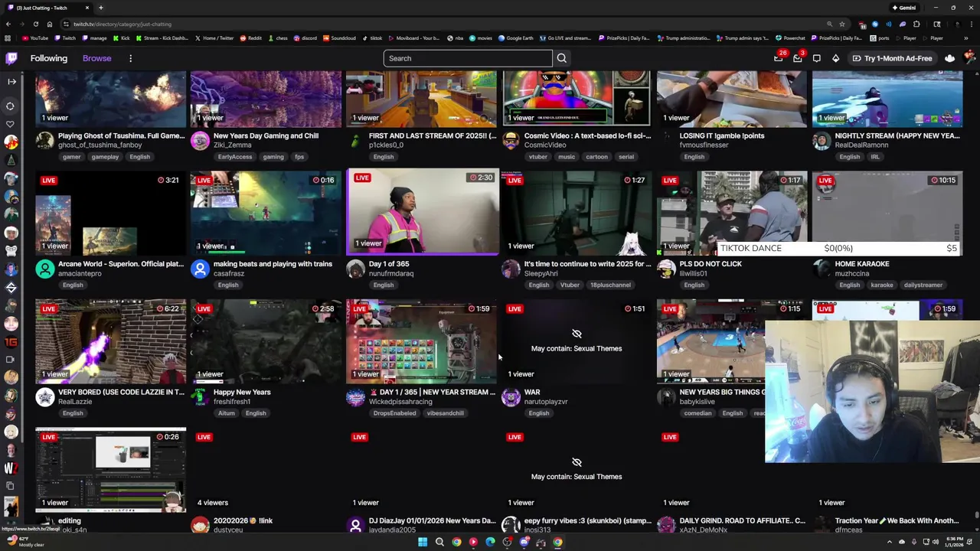Open the Prime loot crown icon
Screen dimensions: 980x551
coord(949,58)
